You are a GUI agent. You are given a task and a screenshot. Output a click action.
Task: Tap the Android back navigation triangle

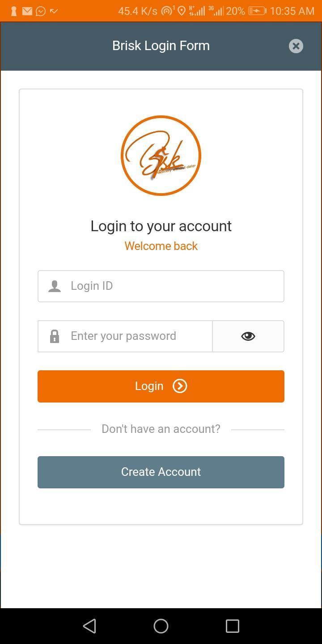[90, 626]
